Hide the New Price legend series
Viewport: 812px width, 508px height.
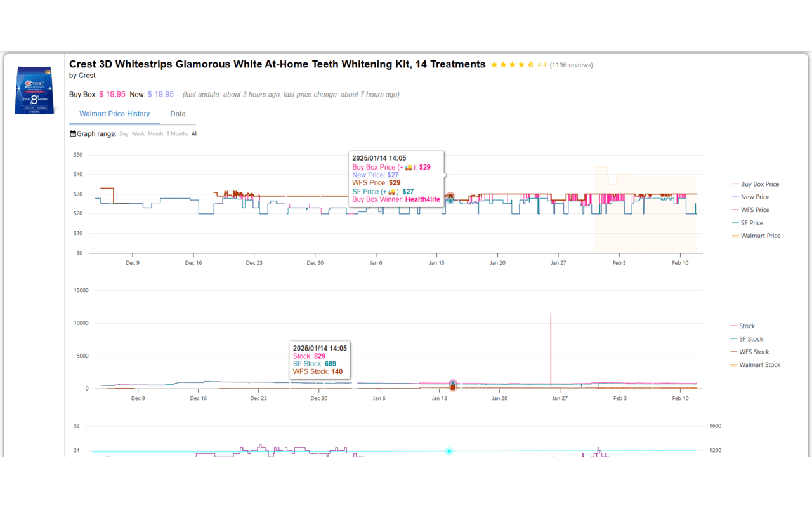(750, 197)
